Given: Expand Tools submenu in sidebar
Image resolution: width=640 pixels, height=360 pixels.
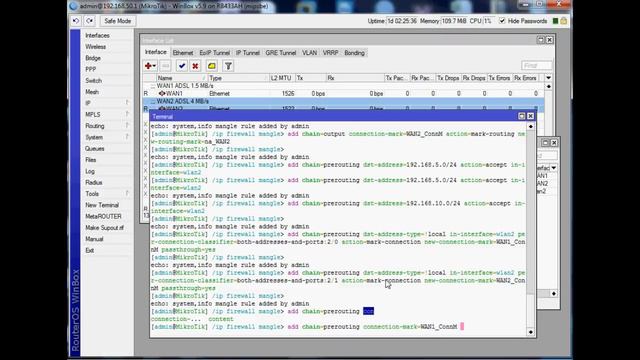Looking at the screenshot, I should [107, 194].
